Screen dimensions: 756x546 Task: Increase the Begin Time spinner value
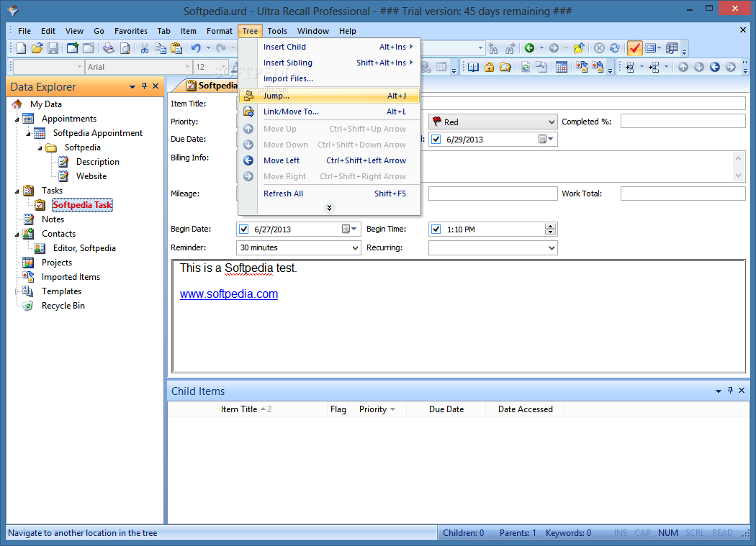pyautogui.click(x=550, y=226)
